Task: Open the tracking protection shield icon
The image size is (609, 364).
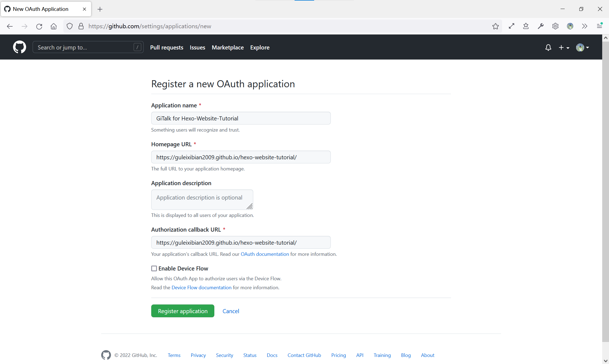Action: pyautogui.click(x=70, y=26)
